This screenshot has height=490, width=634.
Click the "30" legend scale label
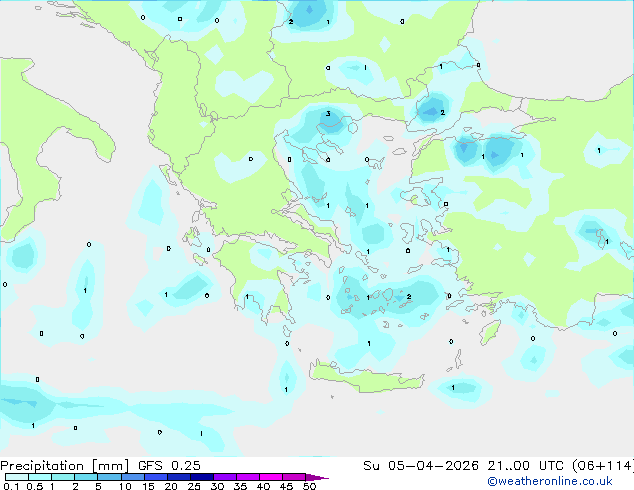coord(217,486)
